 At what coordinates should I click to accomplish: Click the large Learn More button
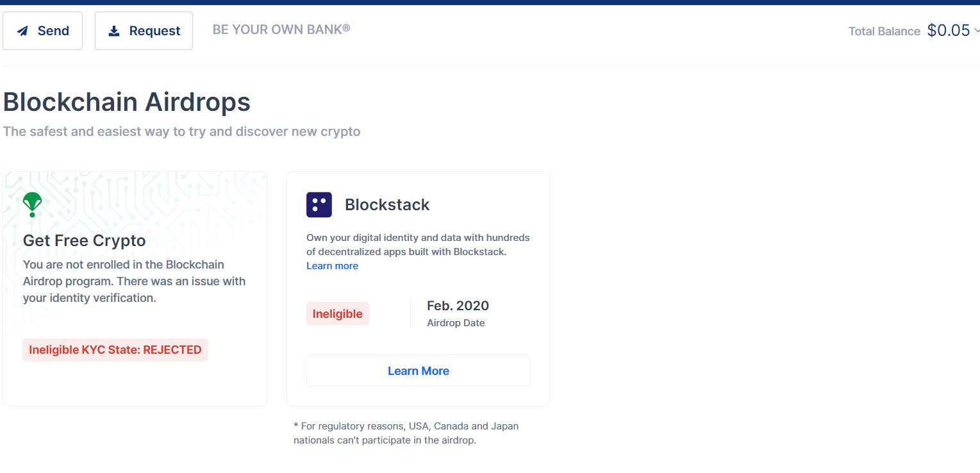pyautogui.click(x=419, y=370)
